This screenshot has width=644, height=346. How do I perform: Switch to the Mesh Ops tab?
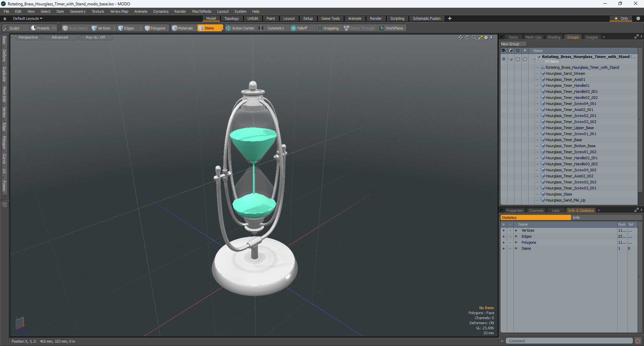[x=533, y=37]
